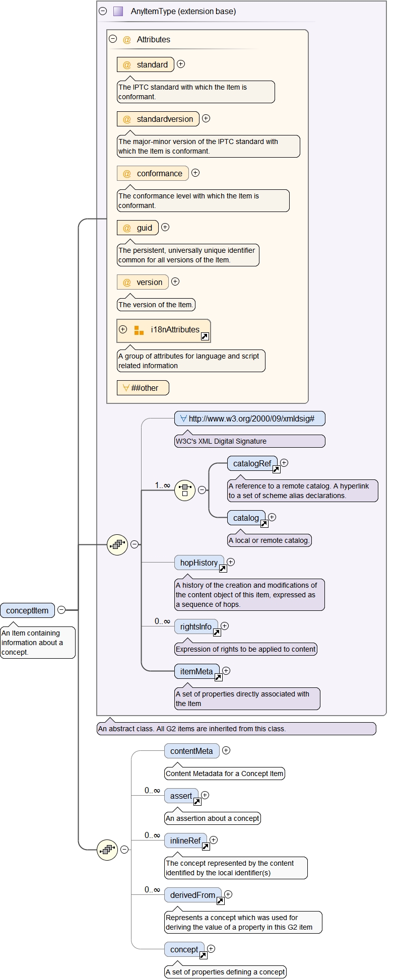Collapse the AnyItemType extension base box
This screenshot has width=399, height=980.
103,11
